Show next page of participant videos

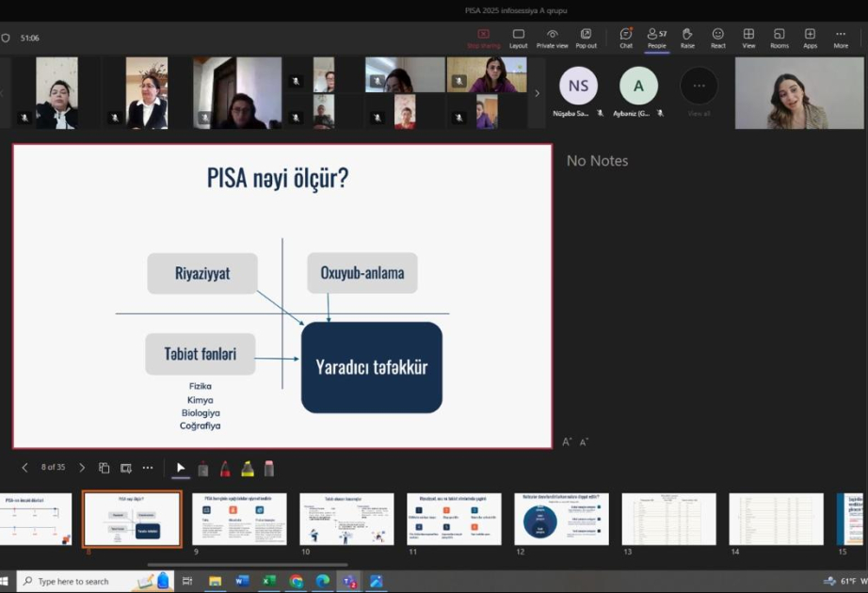pos(537,93)
